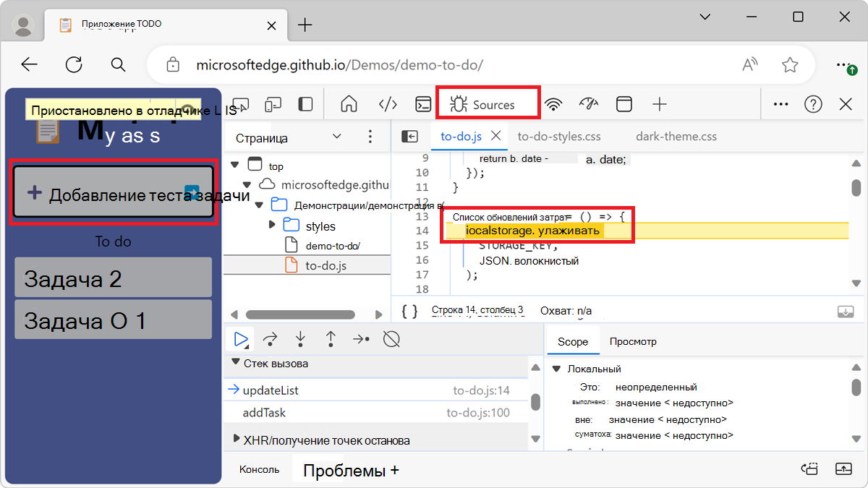Open the Elements panel icon
The image size is (868, 488).
388,104
